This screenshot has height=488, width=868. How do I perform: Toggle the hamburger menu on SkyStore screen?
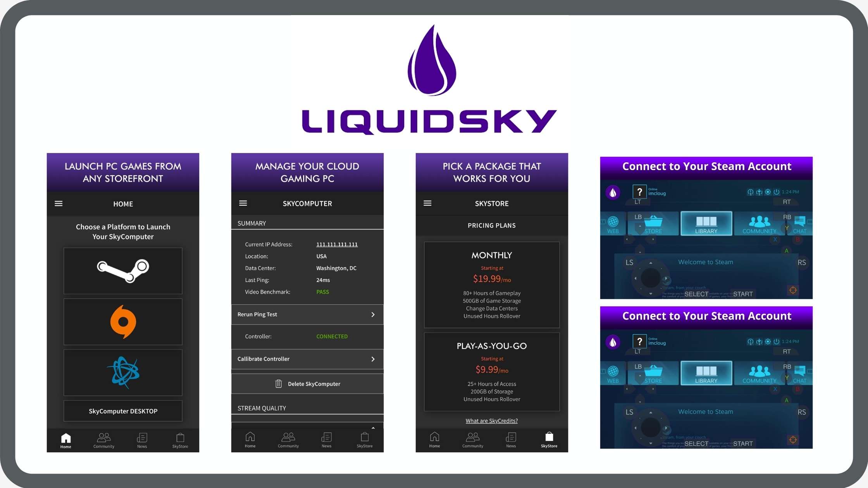[427, 203]
